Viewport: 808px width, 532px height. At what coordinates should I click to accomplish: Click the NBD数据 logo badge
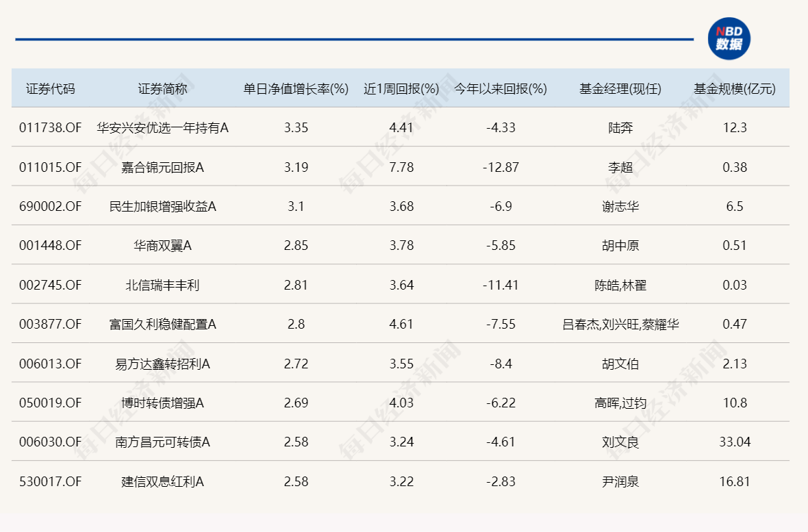click(729, 38)
